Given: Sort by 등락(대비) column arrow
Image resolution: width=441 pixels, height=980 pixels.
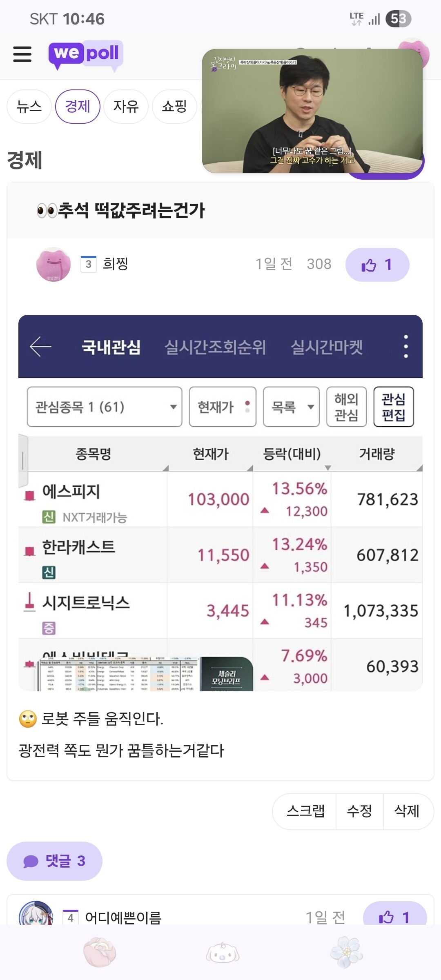Looking at the screenshot, I should [x=328, y=468].
